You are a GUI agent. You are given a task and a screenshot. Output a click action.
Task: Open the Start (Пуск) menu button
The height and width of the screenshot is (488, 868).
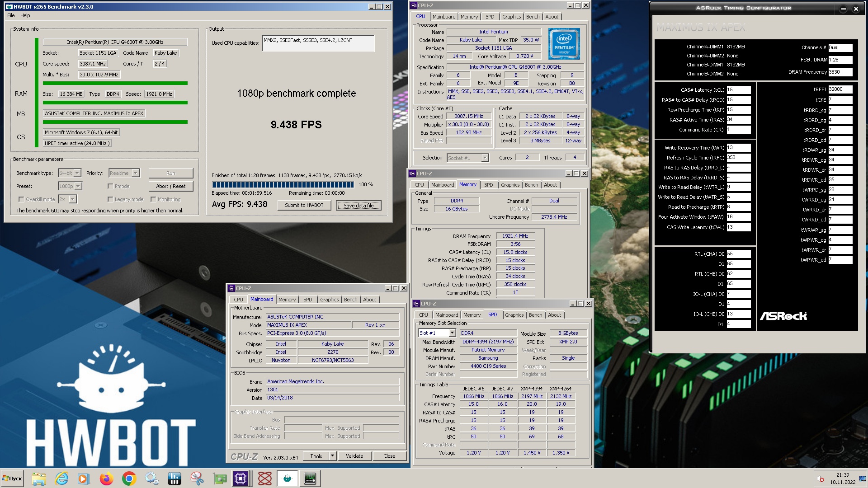13,479
